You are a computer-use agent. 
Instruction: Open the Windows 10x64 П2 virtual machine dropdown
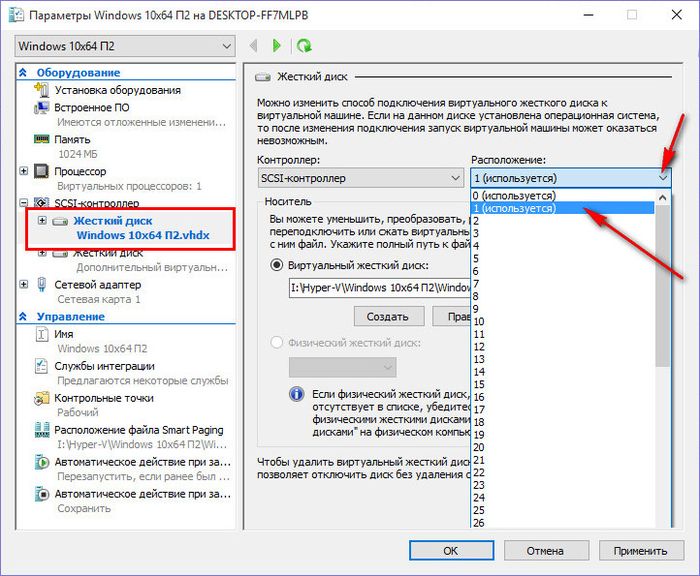coord(125,46)
